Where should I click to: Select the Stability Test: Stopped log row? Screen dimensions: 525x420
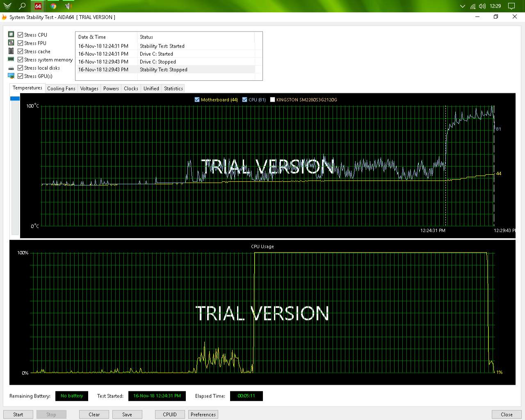[x=164, y=70]
